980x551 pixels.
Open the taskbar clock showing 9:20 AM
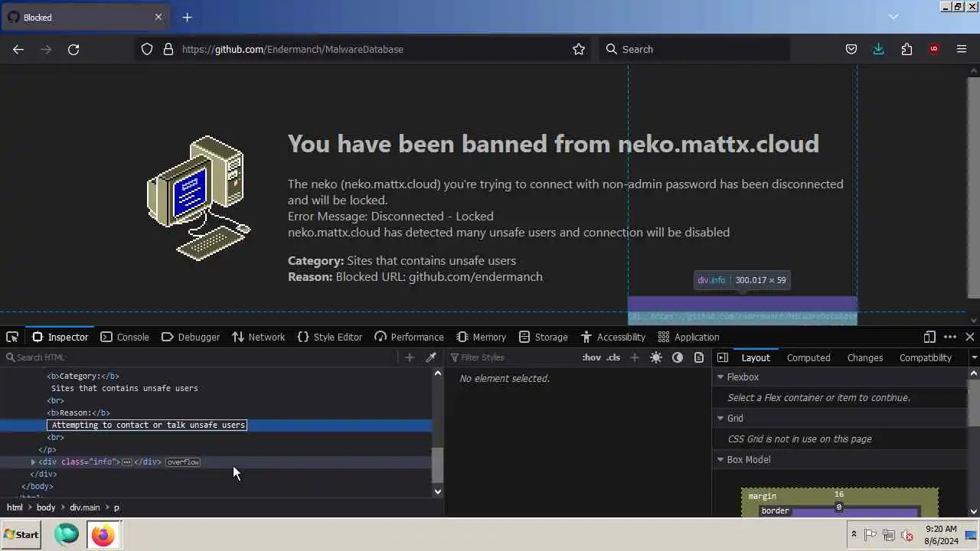(x=941, y=535)
